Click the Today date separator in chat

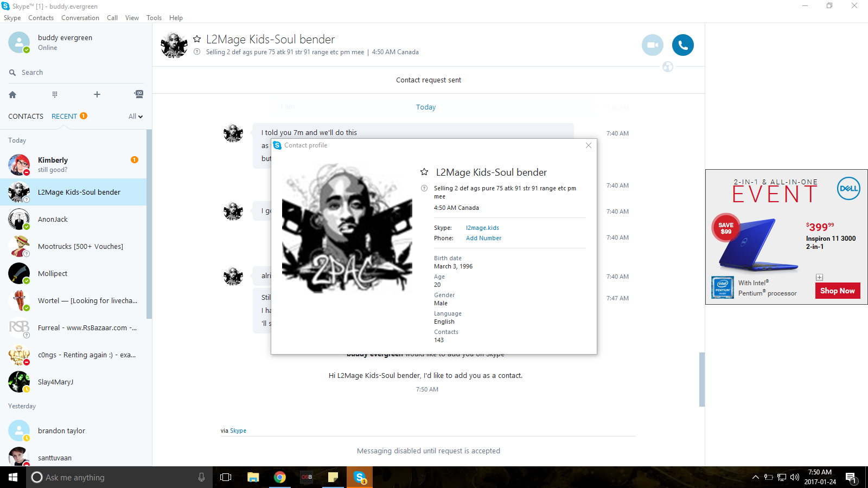426,107
